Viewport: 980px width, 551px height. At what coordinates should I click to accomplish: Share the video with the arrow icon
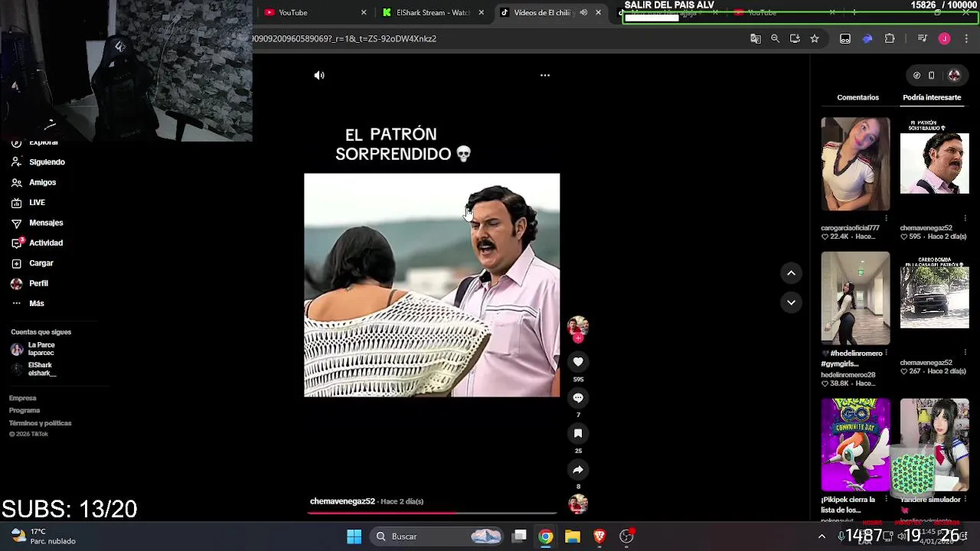tap(578, 469)
